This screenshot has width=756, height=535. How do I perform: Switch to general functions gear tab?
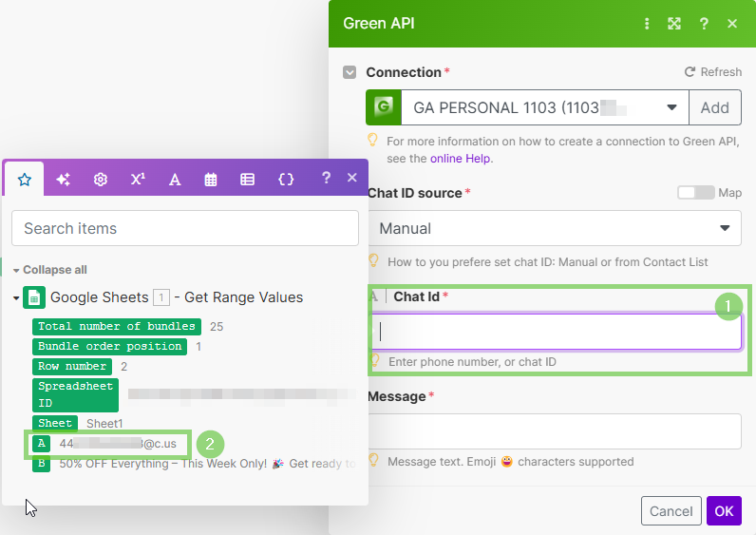(100, 179)
